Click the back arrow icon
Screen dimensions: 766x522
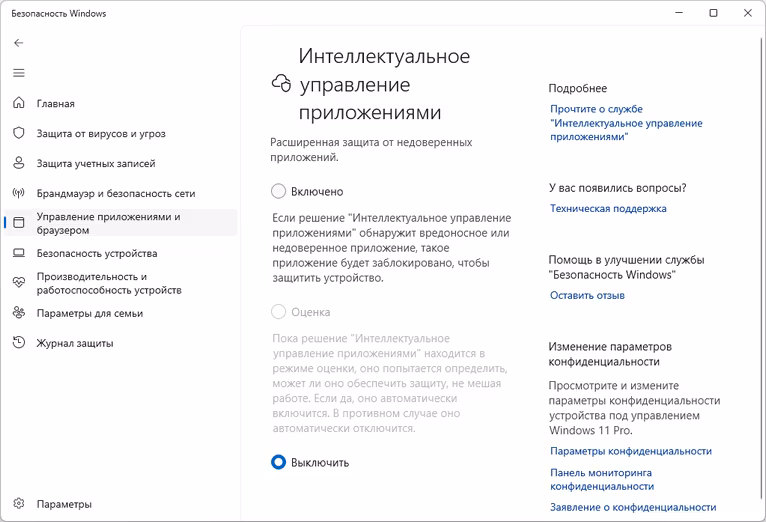19,43
